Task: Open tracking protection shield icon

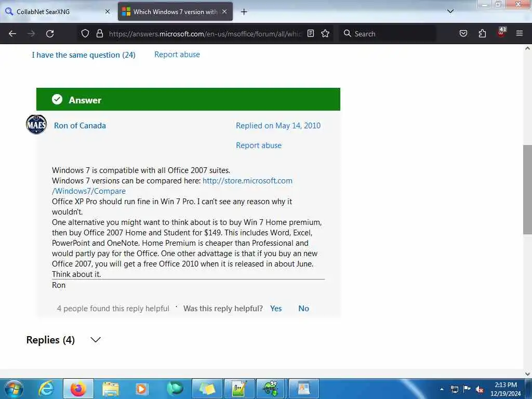Action: click(85, 34)
